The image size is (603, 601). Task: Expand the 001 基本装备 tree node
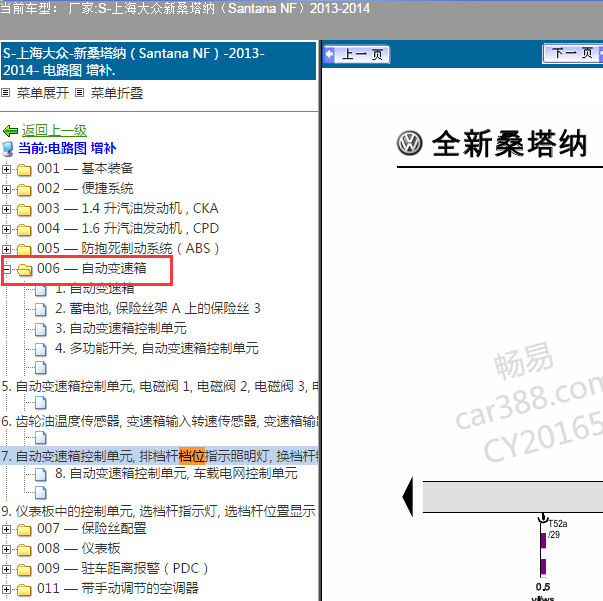coord(6,169)
